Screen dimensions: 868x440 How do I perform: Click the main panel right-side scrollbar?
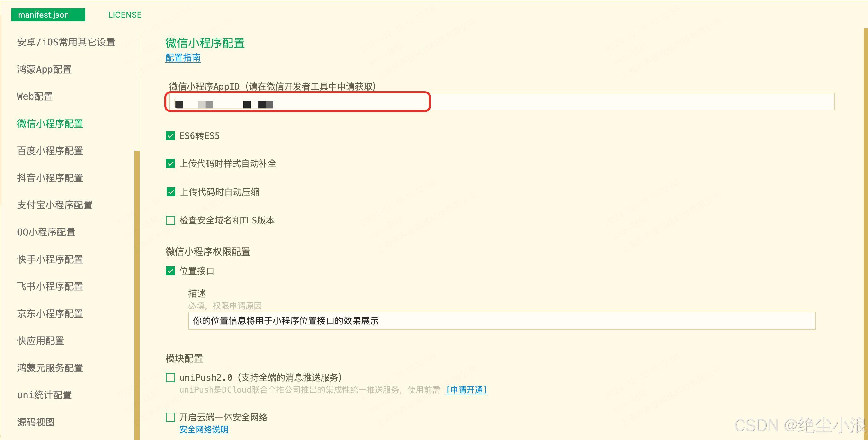(x=866, y=234)
